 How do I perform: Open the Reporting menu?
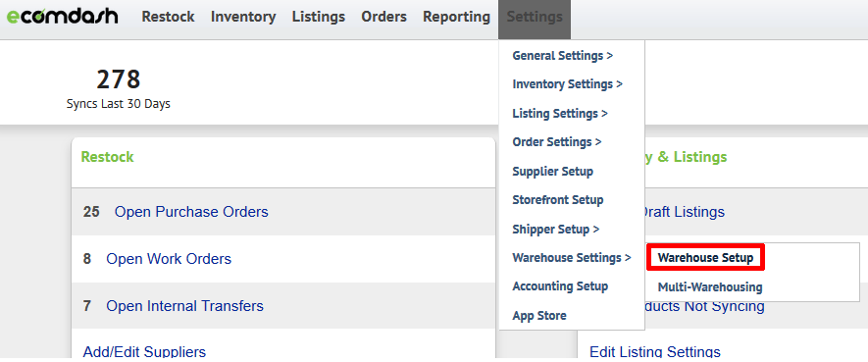pos(456,17)
